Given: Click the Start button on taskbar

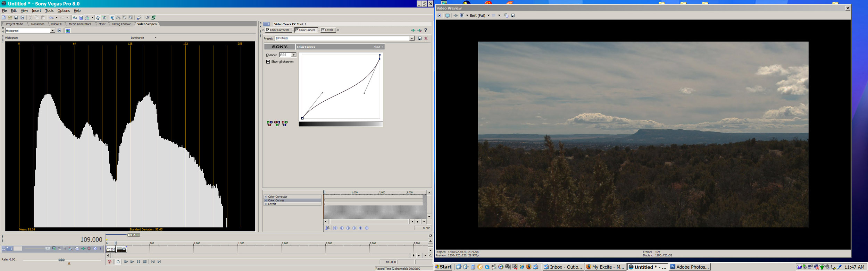Looking at the screenshot, I should [x=443, y=267].
